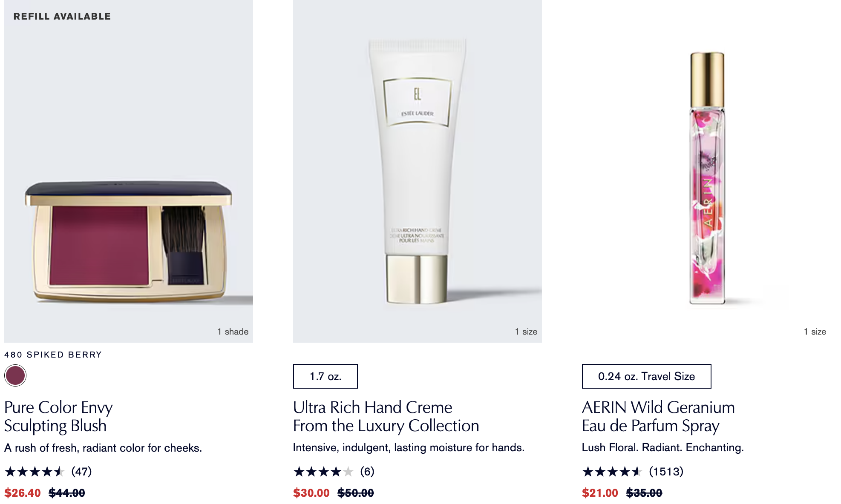Choose the 1.7 oz. size option
The height and width of the screenshot is (504, 841).
[x=325, y=376]
